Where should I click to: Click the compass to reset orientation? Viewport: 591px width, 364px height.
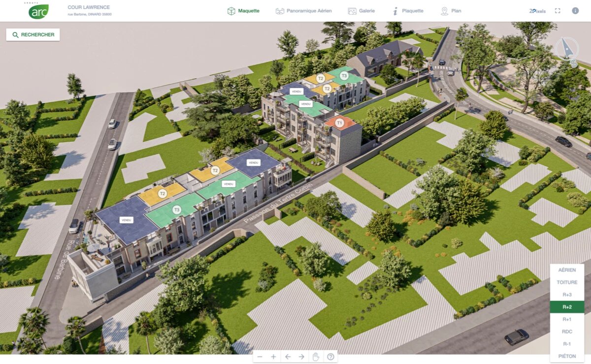click(567, 49)
